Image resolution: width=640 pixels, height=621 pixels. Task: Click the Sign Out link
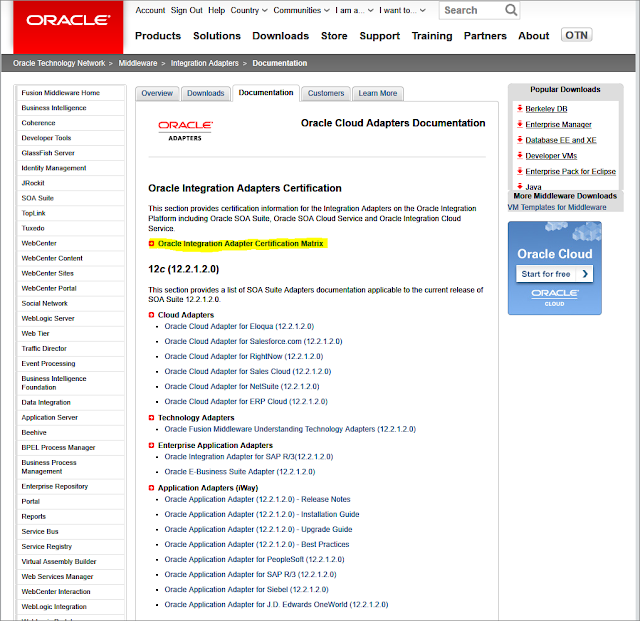tap(186, 10)
